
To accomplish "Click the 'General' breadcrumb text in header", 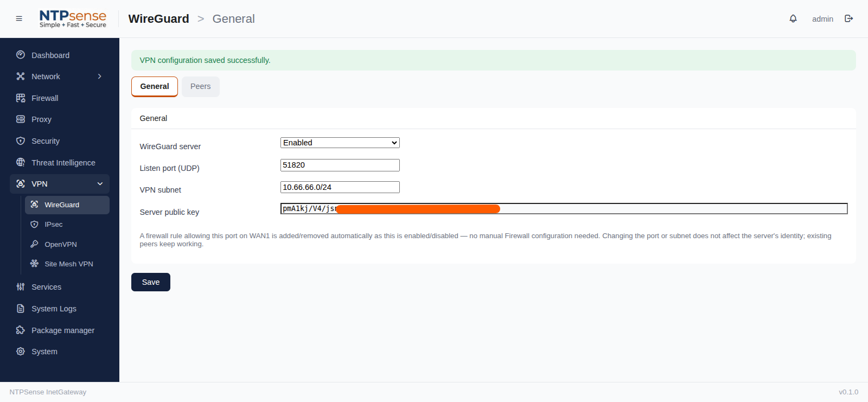I will point(233,18).
